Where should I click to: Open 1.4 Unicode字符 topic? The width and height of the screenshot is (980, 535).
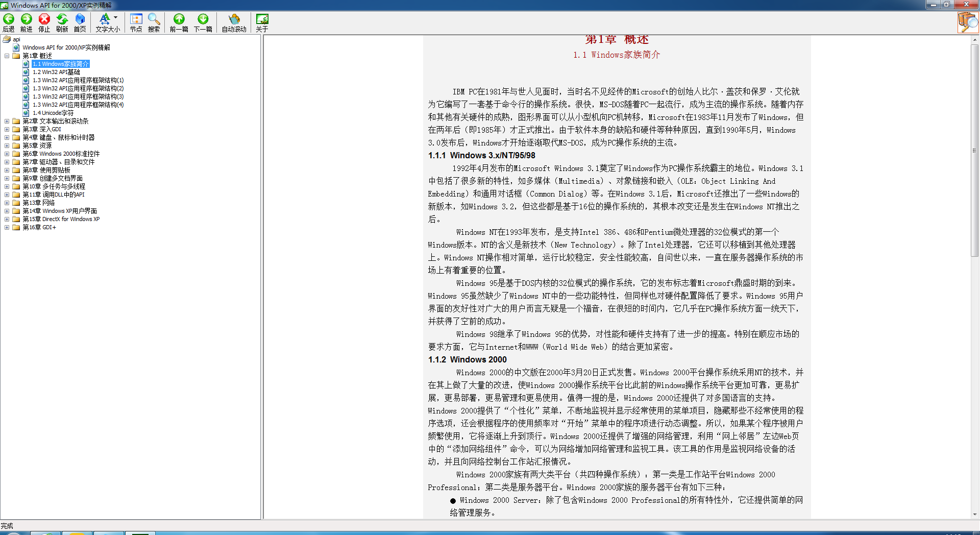(53, 113)
